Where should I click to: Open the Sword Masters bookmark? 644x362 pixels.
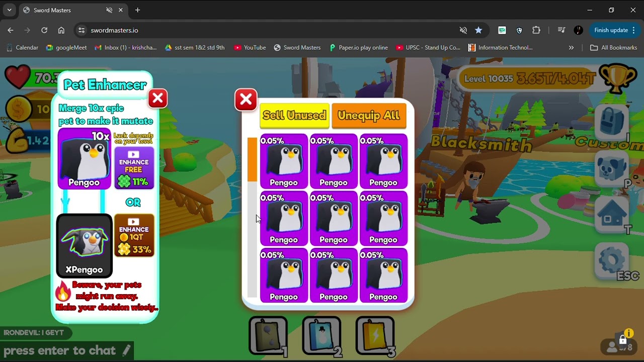point(297,48)
